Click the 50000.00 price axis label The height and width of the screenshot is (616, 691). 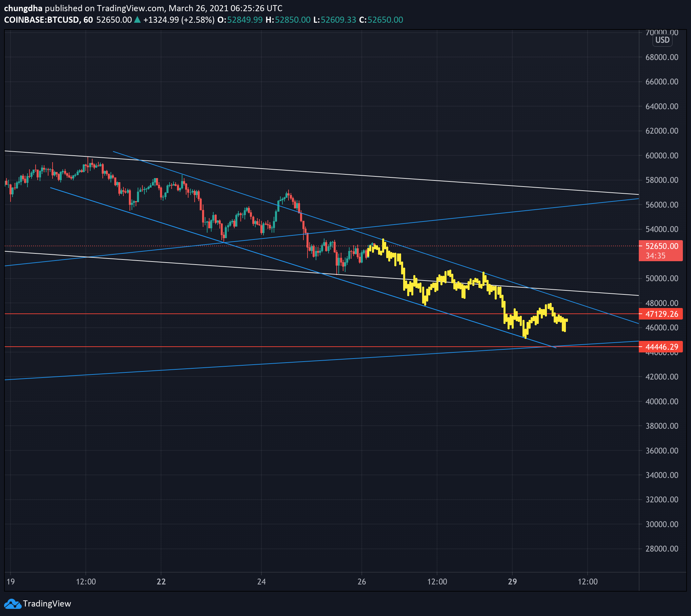[x=662, y=278]
